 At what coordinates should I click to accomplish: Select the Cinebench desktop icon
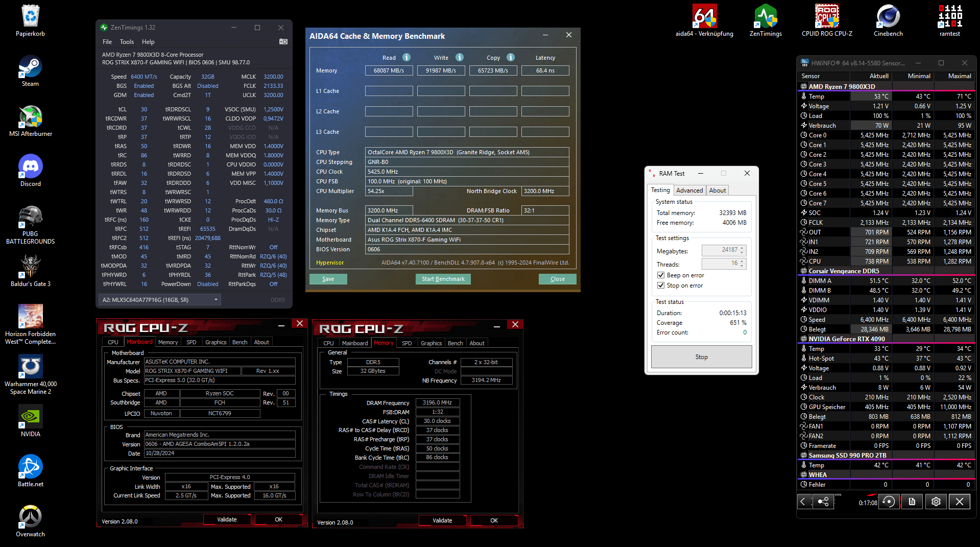coord(889,20)
